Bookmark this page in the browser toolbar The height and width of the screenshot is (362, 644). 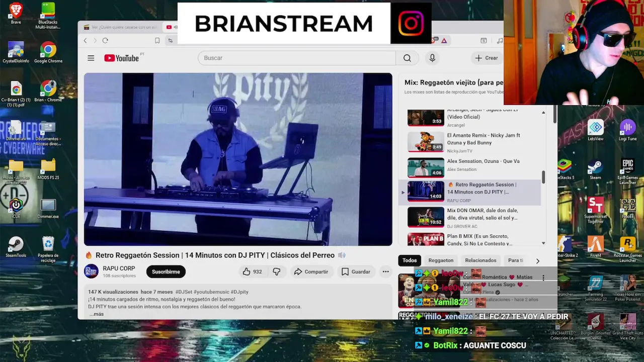(157, 41)
